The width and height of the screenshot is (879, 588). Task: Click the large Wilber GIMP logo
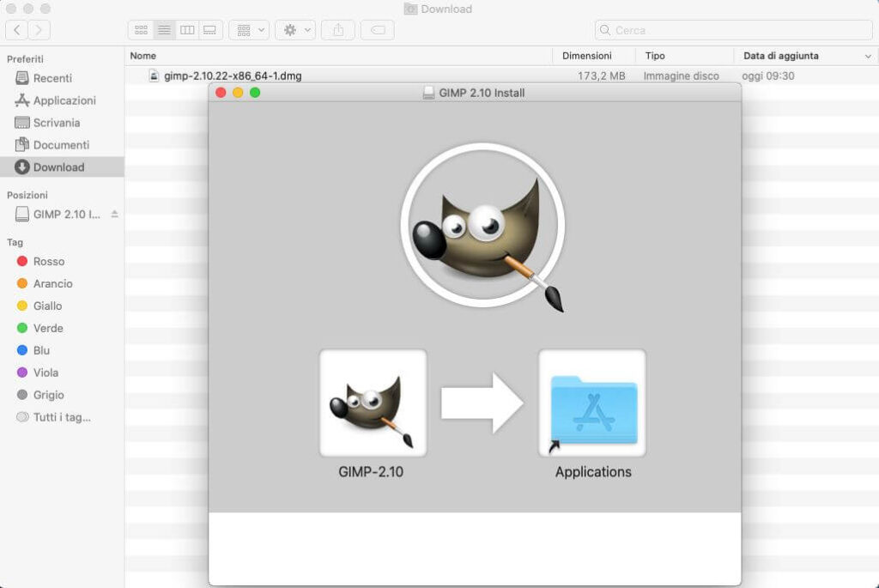coord(482,227)
